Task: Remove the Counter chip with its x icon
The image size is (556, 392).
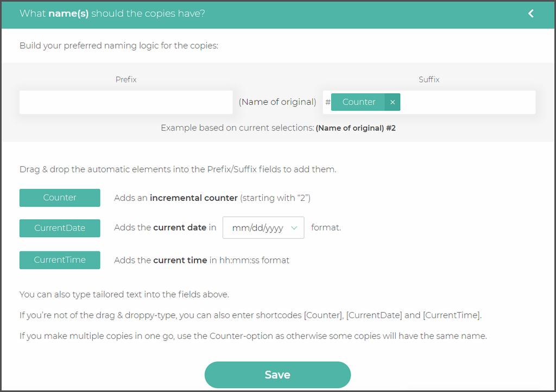Action: [x=392, y=102]
